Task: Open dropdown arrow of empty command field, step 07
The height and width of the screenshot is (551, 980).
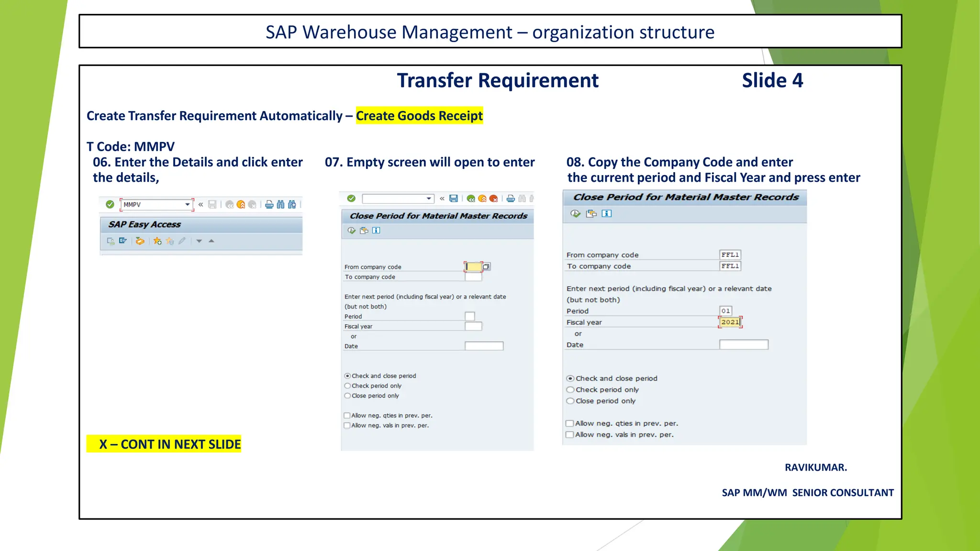Action: coord(429,198)
